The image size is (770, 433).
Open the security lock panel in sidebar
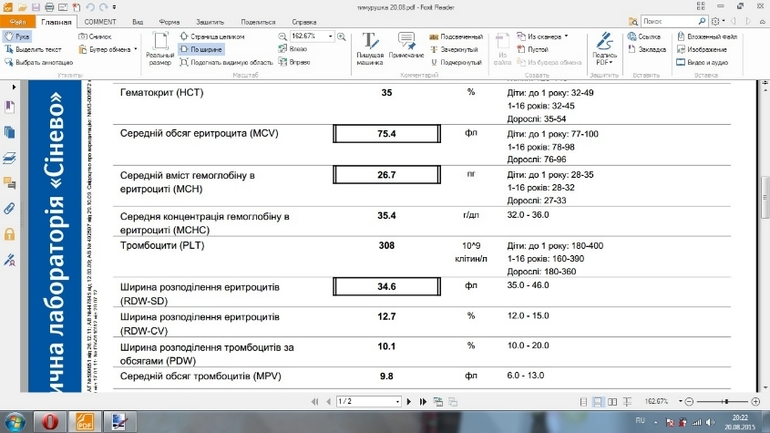click(x=10, y=235)
